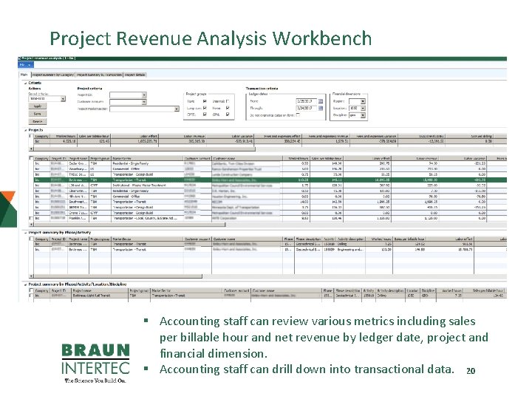Click the Delete button under Actions
The height and width of the screenshot is (399, 532).
38,121
